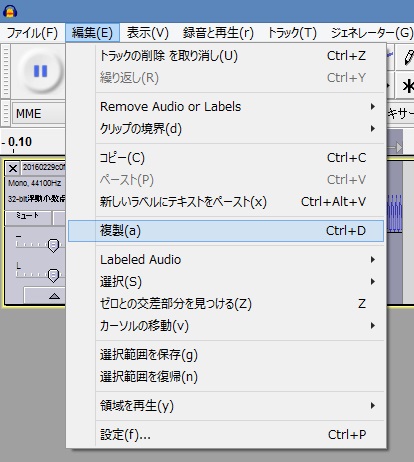Open the 表示(V) menu
414x462 pixels.
point(148,33)
